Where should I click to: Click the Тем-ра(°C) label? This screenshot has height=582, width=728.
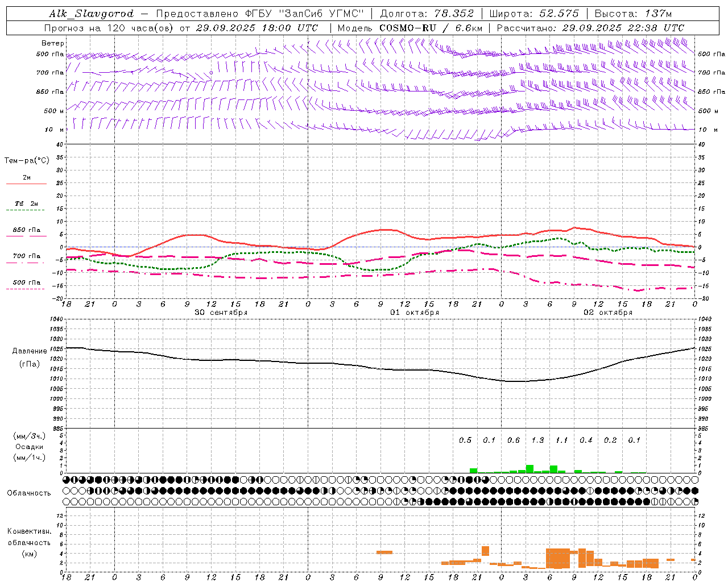27,161
